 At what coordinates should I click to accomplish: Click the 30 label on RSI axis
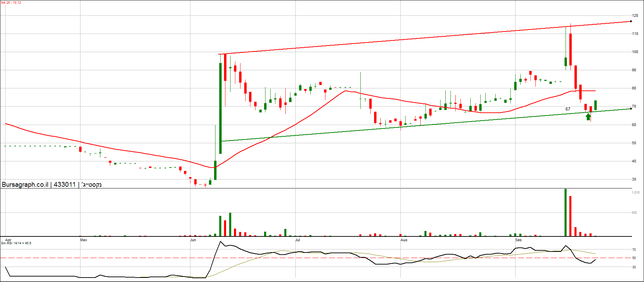click(634, 267)
